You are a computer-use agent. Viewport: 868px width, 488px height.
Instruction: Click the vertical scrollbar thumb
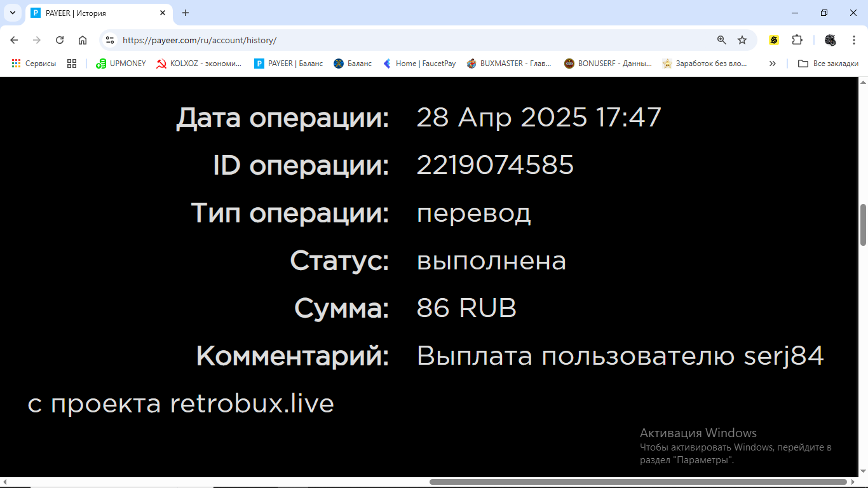(x=863, y=225)
